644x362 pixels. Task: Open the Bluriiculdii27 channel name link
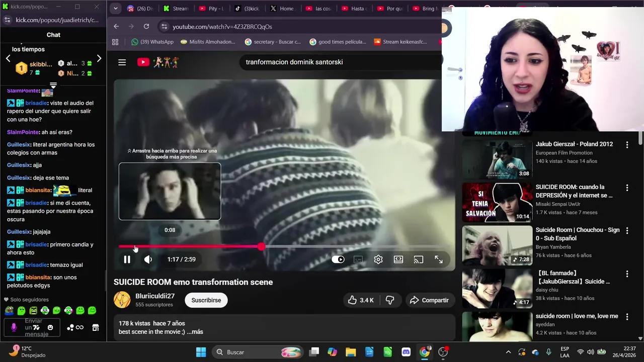[x=155, y=296]
